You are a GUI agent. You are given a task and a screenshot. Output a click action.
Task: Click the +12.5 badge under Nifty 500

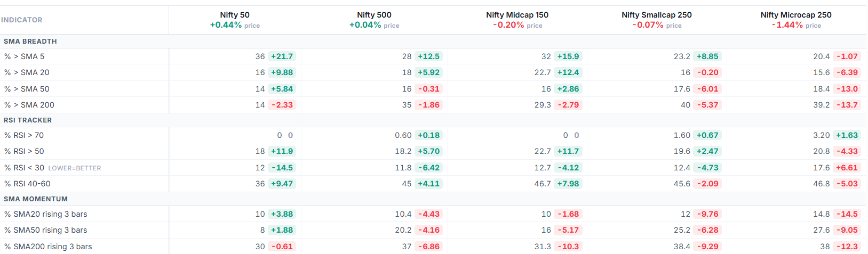pyautogui.click(x=428, y=56)
